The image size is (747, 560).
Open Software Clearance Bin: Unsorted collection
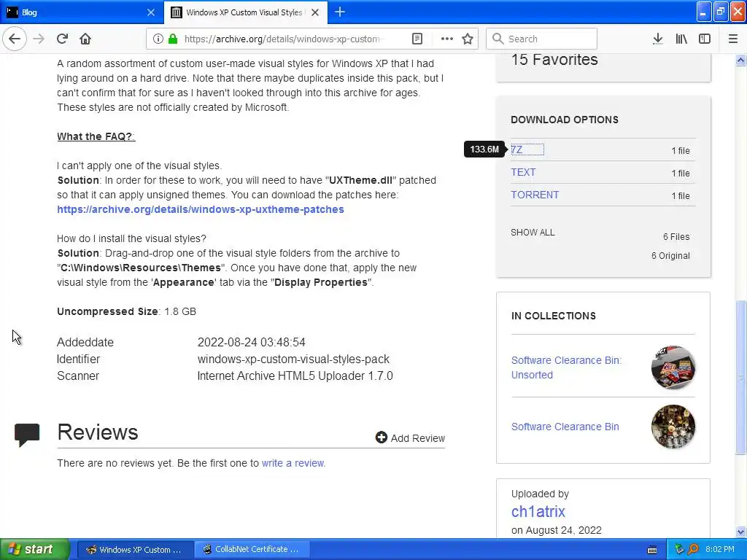pos(566,367)
